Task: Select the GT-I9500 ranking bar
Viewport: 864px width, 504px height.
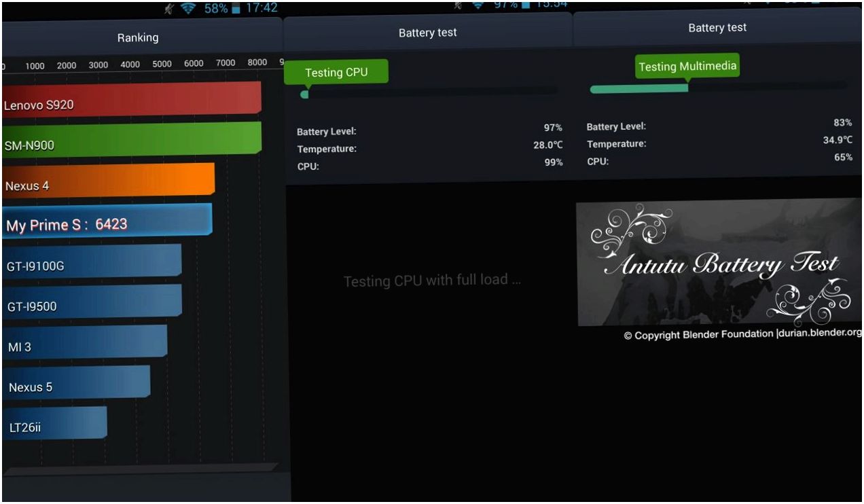Action: point(92,302)
